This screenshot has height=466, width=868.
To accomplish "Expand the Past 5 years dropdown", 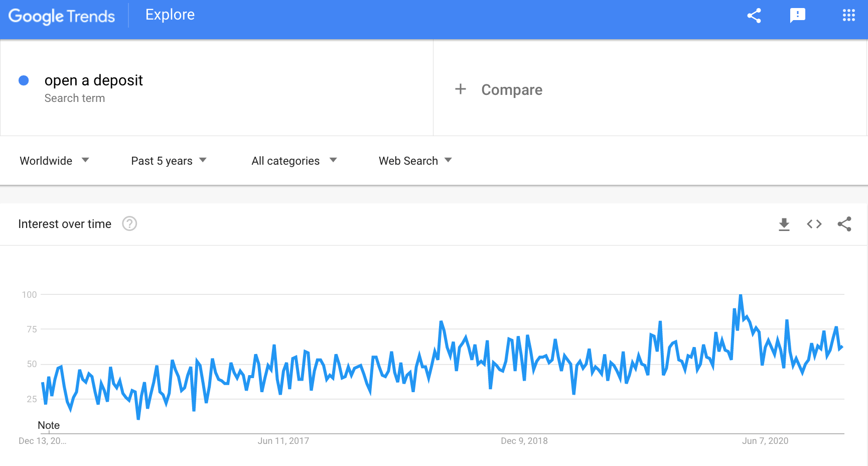I will [x=169, y=161].
